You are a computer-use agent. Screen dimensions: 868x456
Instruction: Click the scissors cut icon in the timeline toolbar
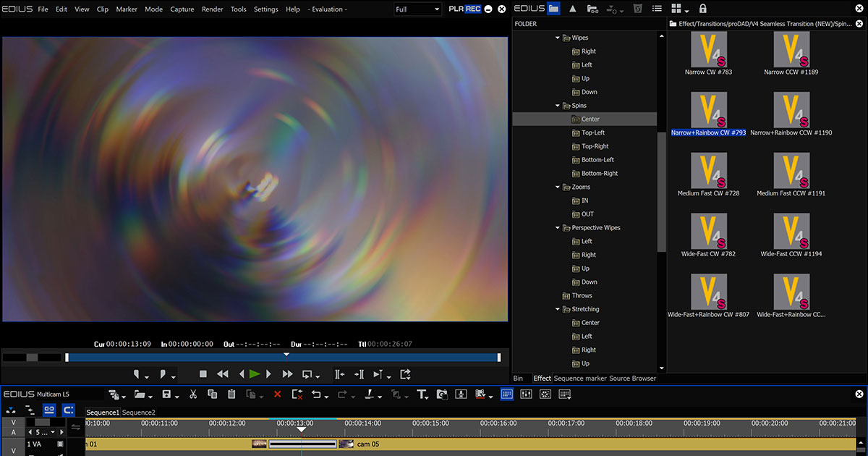coord(193,394)
